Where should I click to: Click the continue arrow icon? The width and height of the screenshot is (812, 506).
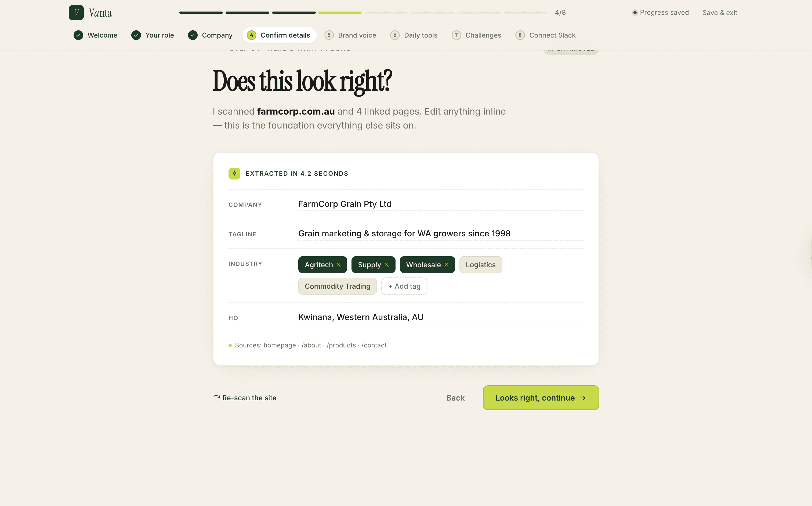point(583,398)
